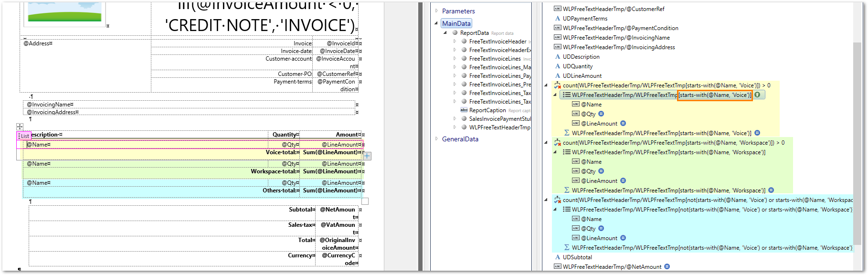The height and width of the screenshot is (275, 868).
Task: Click the pink List content control tag
Action: click(x=23, y=136)
